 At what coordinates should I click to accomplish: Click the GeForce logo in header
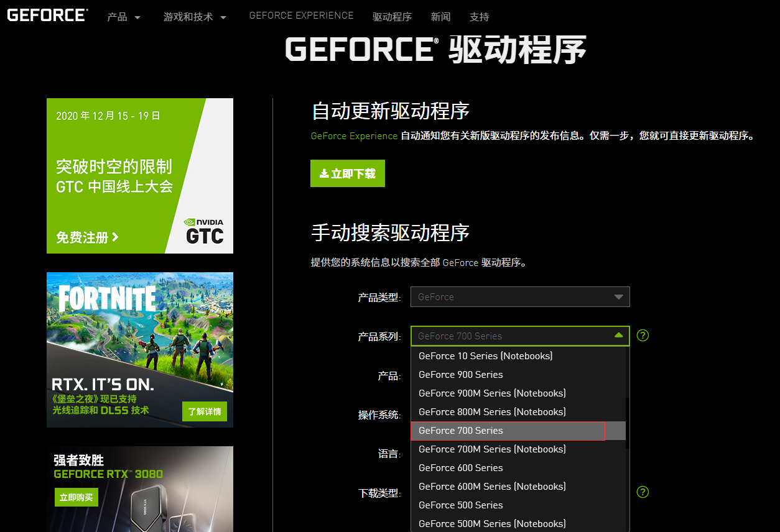click(x=47, y=15)
